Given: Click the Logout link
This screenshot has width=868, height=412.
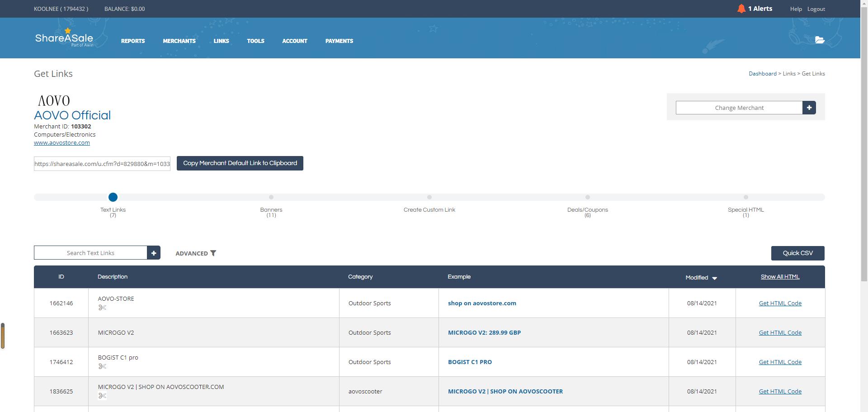Looking at the screenshot, I should point(816,9).
